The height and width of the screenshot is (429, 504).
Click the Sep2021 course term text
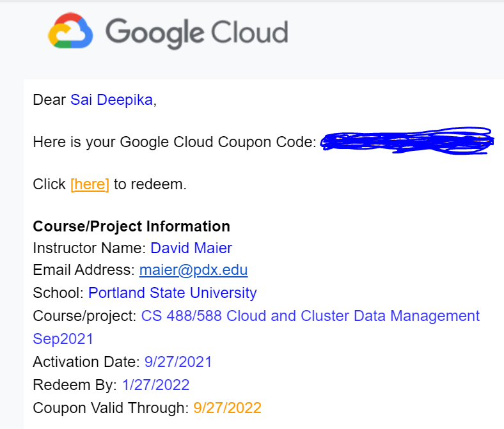point(63,339)
